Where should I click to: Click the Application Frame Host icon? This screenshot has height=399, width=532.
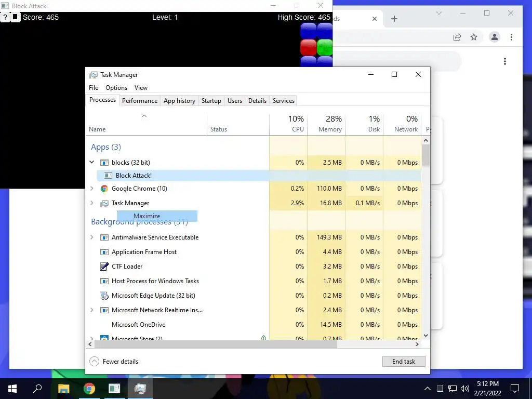pos(104,252)
